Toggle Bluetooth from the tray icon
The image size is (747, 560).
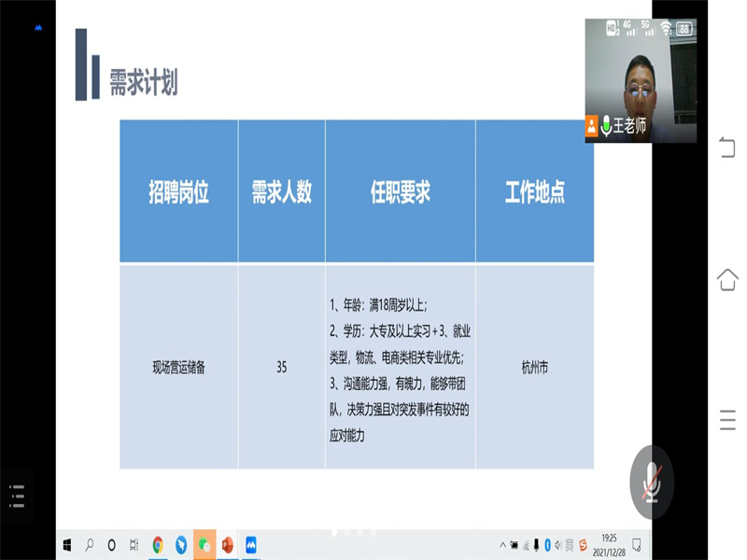[546, 544]
